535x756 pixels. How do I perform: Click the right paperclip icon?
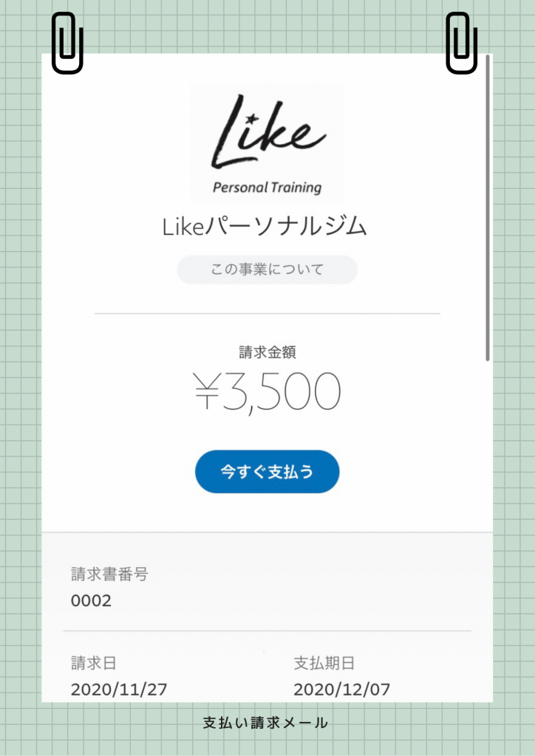point(462,43)
